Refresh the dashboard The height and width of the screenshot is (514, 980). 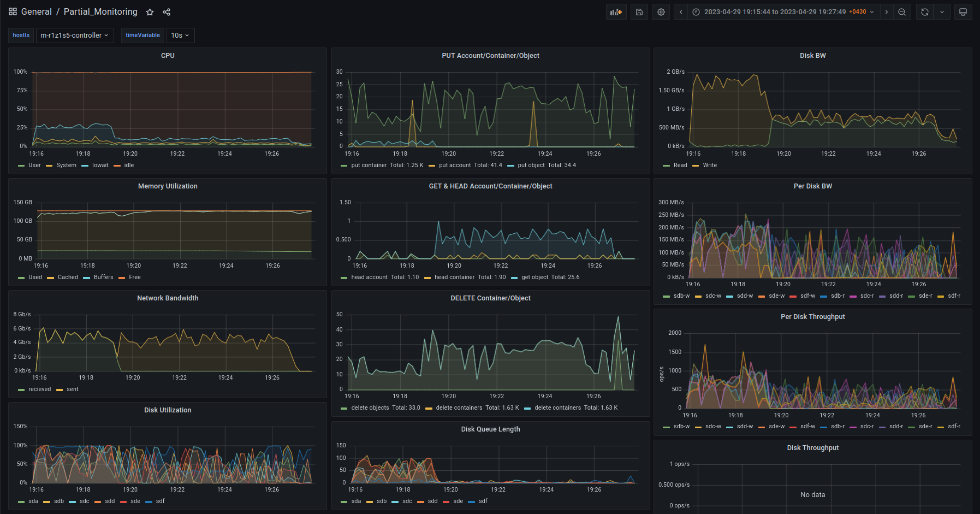(924, 12)
